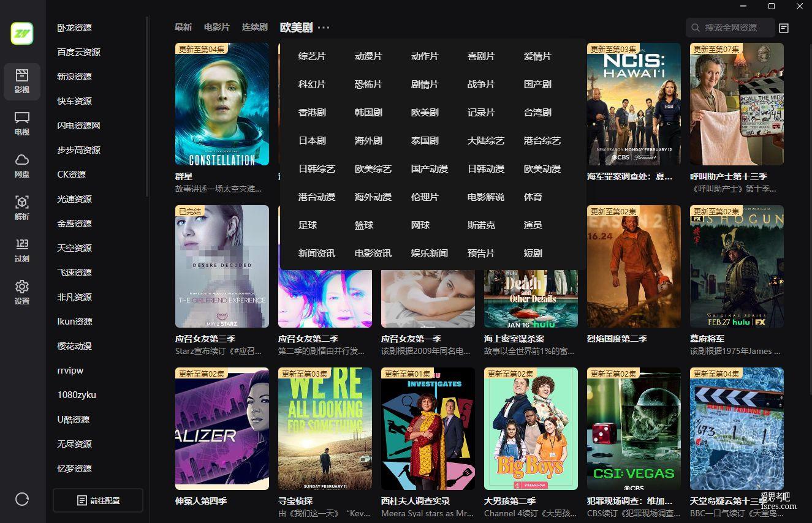
Task: Select 快车资源 source
Action: point(75,101)
